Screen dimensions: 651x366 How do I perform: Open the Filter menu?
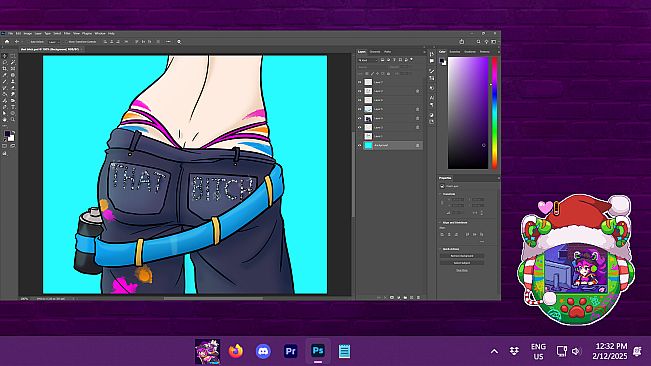coord(67,34)
